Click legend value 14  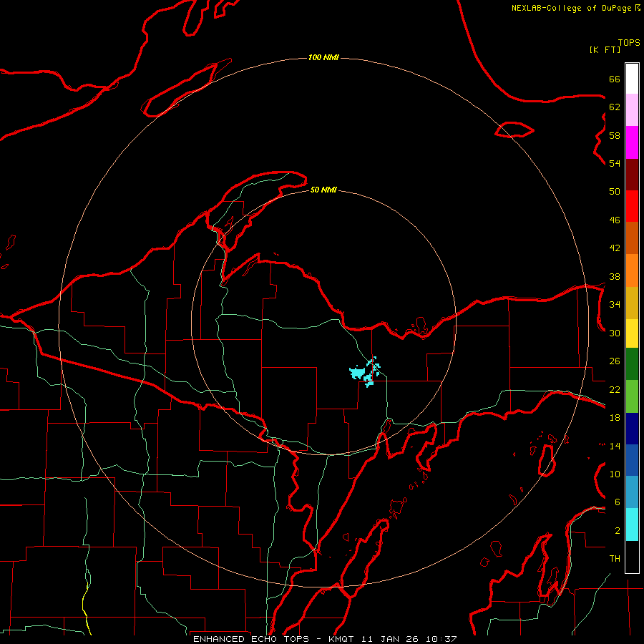coord(615,446)
